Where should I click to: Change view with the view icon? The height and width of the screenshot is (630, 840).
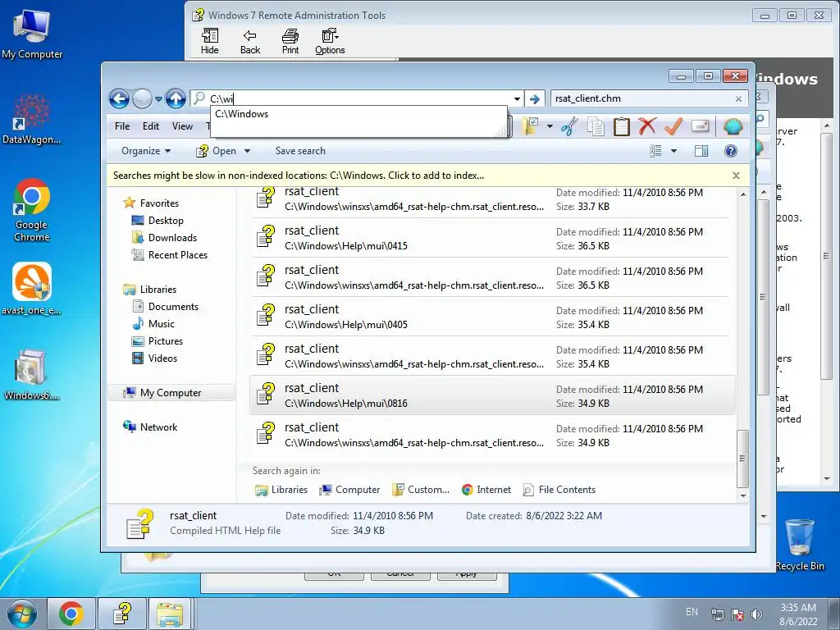(x=655, y=151)
